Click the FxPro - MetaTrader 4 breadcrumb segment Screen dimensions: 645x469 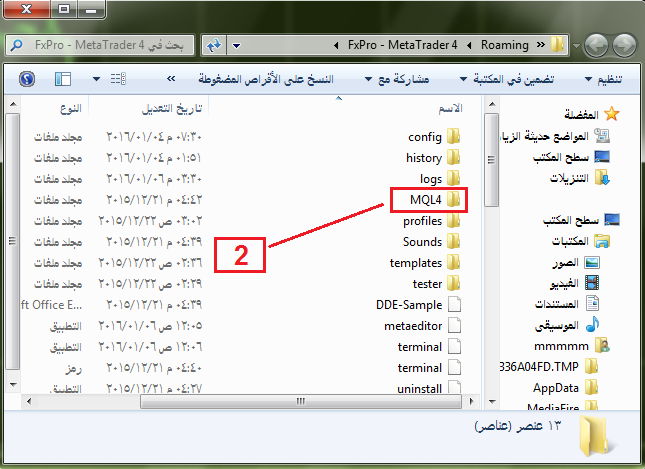[402, 45]
